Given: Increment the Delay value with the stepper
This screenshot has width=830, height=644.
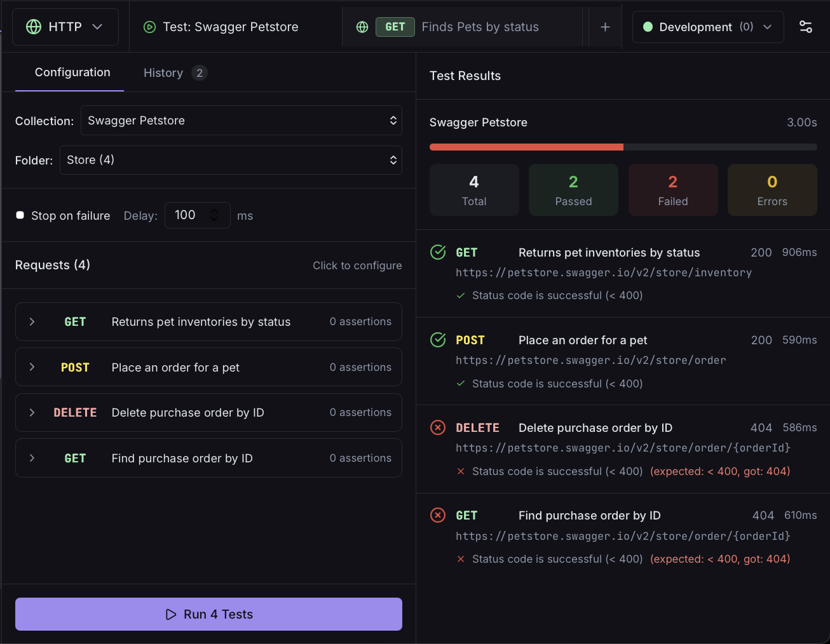Looking at the screenshot, I should [214, 211].
